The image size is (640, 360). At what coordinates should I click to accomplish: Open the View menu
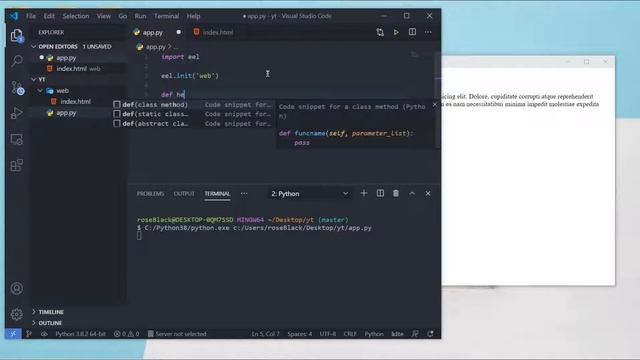104,16
